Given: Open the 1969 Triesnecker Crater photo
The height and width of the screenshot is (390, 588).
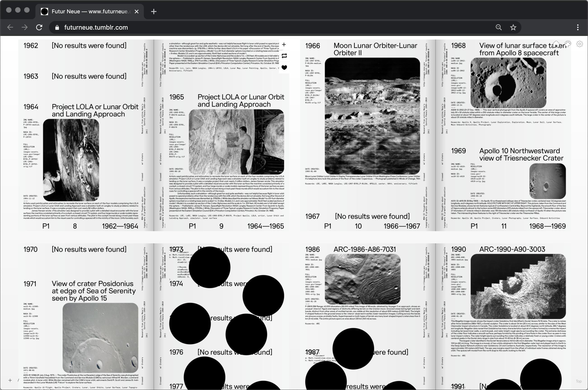Looking at the screenshot, I should pyautogui.click(x=548, y=181).
